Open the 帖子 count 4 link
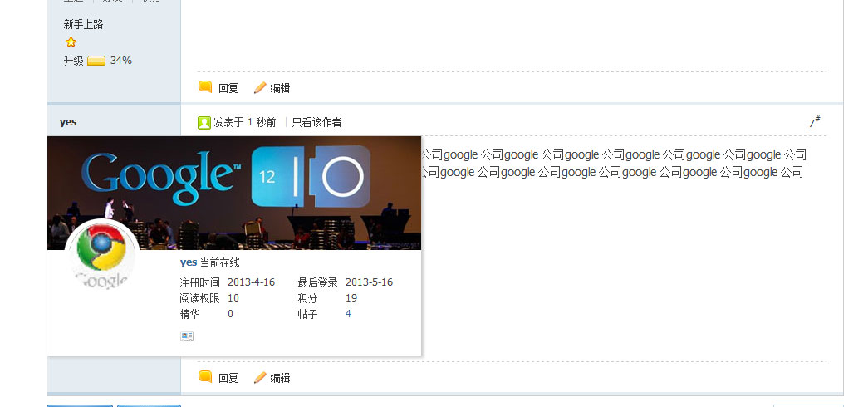This screenshot has width=868, height=407. (x=348, y=314)
